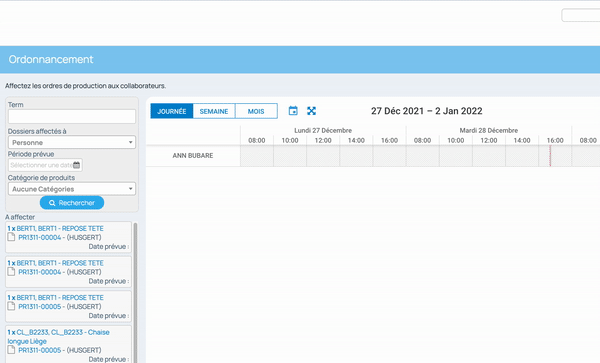Open PR1311-00005 link under Chaise longue card
The width and height of the screenshot is (600, 363).
click(x=40, y=350)
